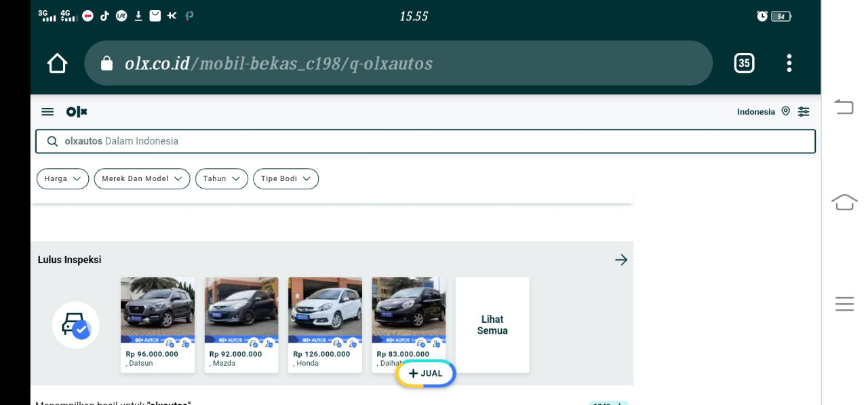Click the Honda label text
868x405 pixels.
coord(307,364)
